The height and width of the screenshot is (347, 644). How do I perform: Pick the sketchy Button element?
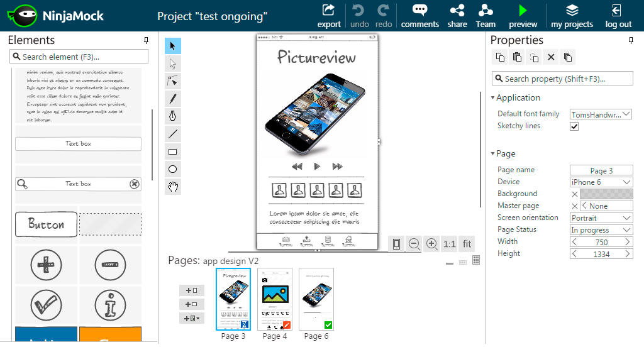(x=46, y=224)
